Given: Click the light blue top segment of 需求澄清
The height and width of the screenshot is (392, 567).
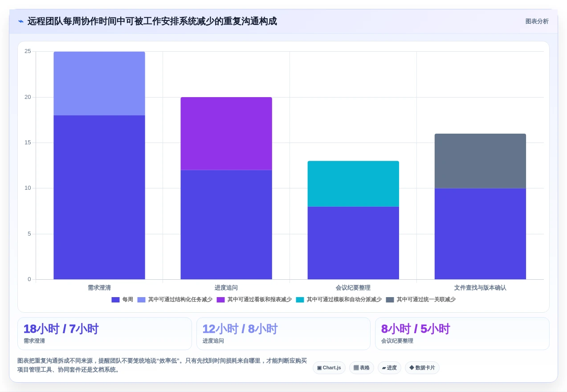Looking at the screenshot, I should [x=99, y=83].
